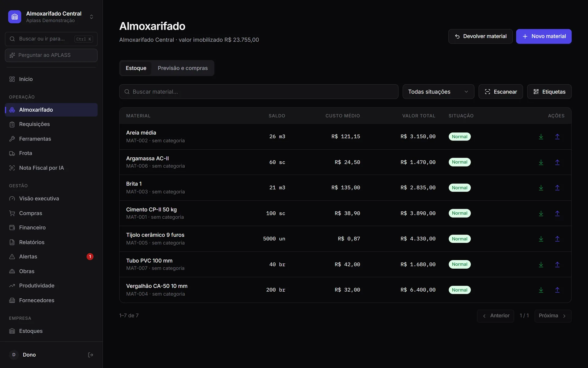This screenshot has height=368, width=588.
Task: Click the purple exit arrow for Tubo PVC 100 mm
Action: click(557, 264)
